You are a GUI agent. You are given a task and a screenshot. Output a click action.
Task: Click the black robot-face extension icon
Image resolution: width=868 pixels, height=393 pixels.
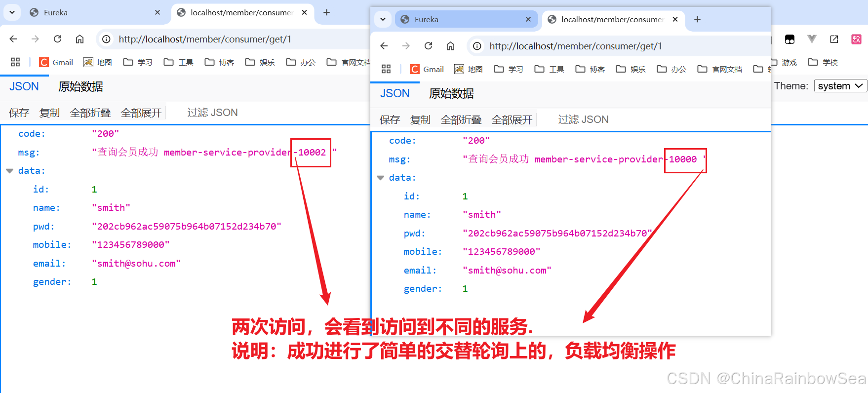pos(789,39)
